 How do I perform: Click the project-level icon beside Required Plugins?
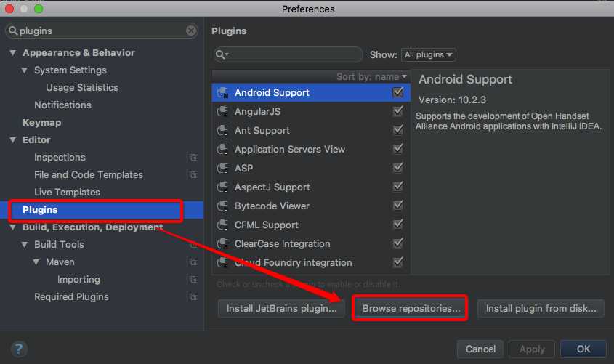pos(193,296)
